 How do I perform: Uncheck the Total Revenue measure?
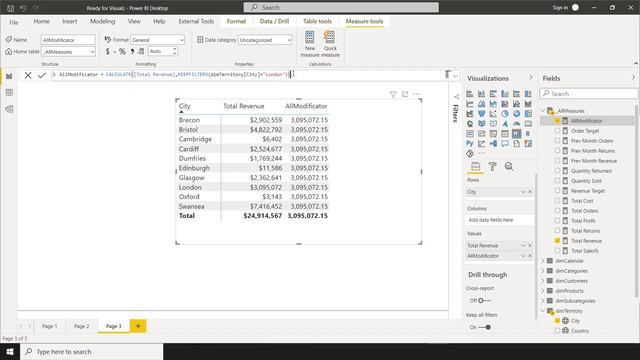[557, 241]
